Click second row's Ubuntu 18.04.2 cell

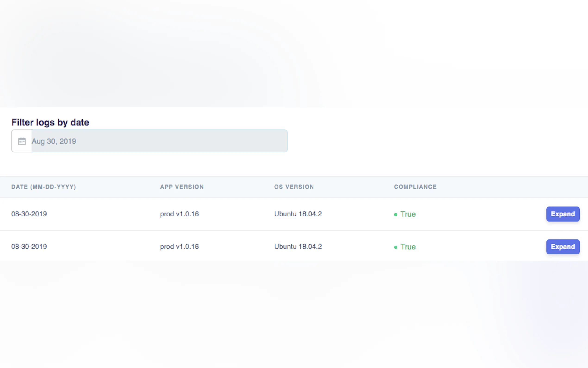click(x=298, y=247)
